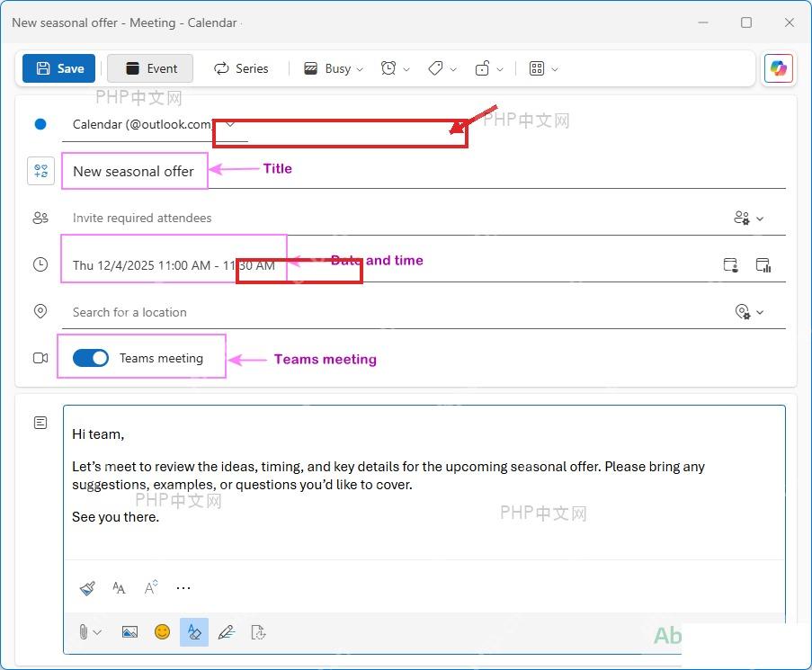
Task: Open the scheduling assistant calendar-person icon
Action: point(731,265)
